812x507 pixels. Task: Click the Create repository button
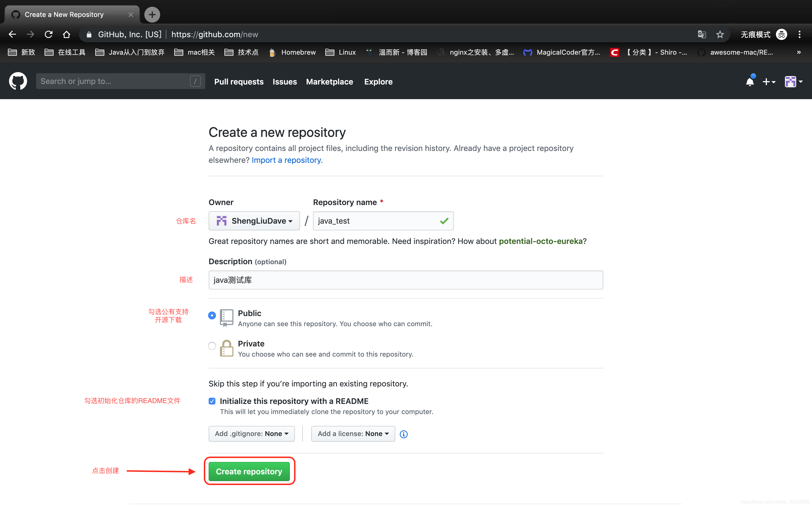249,472
